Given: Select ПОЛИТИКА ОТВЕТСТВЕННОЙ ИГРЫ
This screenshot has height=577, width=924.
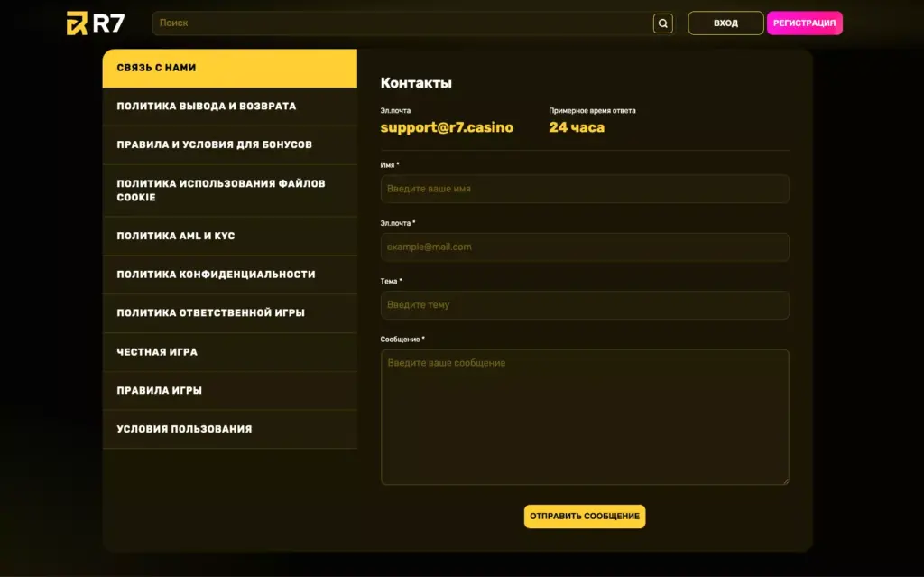Looking at the screenshot, I should [230, 313].
